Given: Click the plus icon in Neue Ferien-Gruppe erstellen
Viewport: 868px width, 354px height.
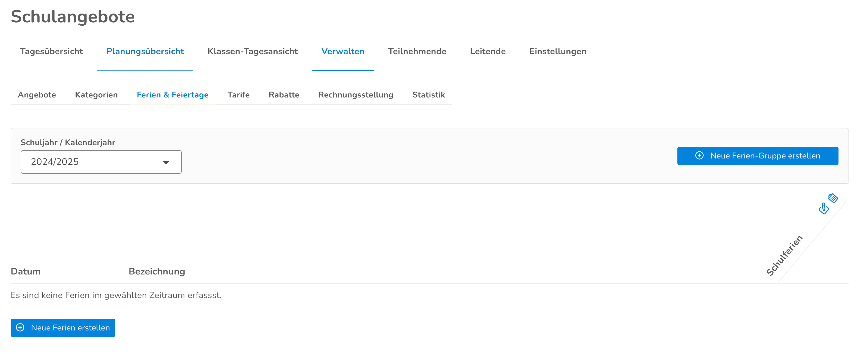Looking at the screenshot, I should tap(699, 156).
